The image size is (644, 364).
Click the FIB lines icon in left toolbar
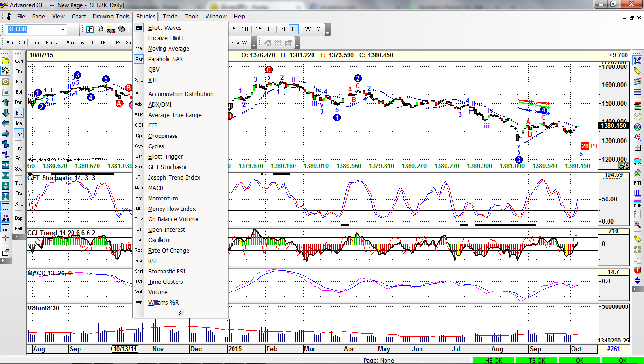pos(6,227)
